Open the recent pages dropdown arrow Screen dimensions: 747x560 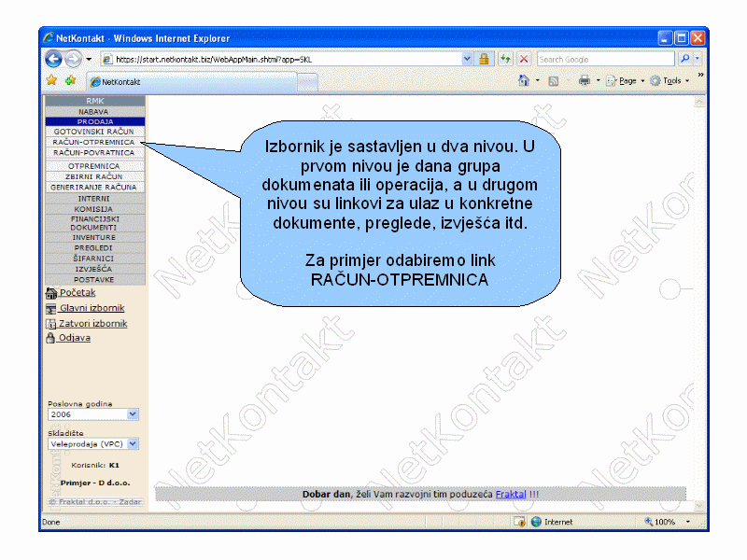pyautogui.click(x=89, y=60)
